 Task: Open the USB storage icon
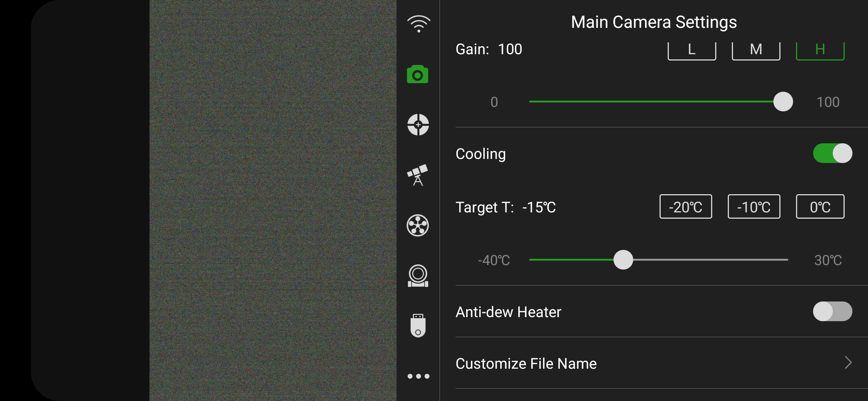[x=418, y=326]
